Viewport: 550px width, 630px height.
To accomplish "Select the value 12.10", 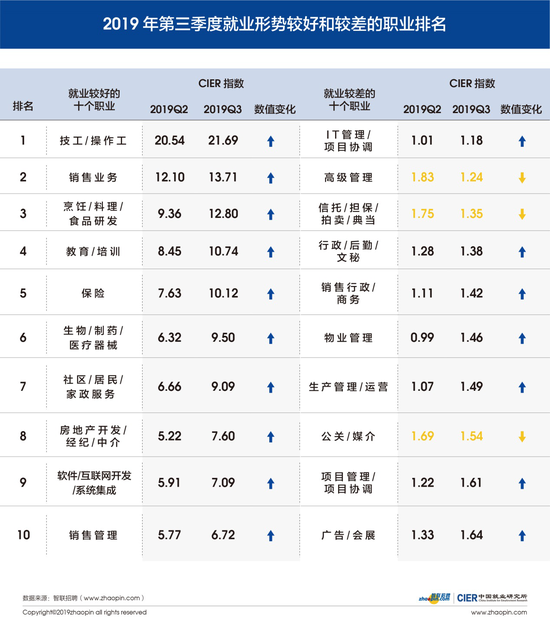I will tap(170, 177).
